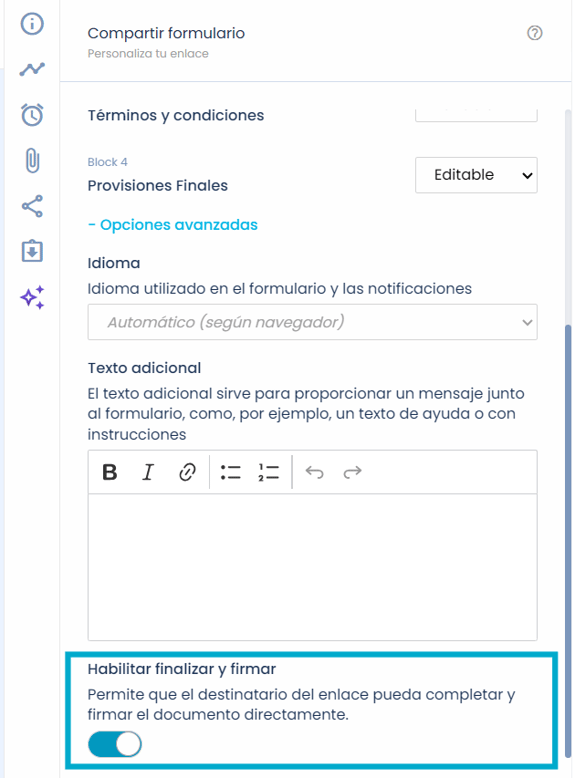Click inside the Texto adicional text area
Viewport: 575px width, 778px height.
click(x=312, y=567)
